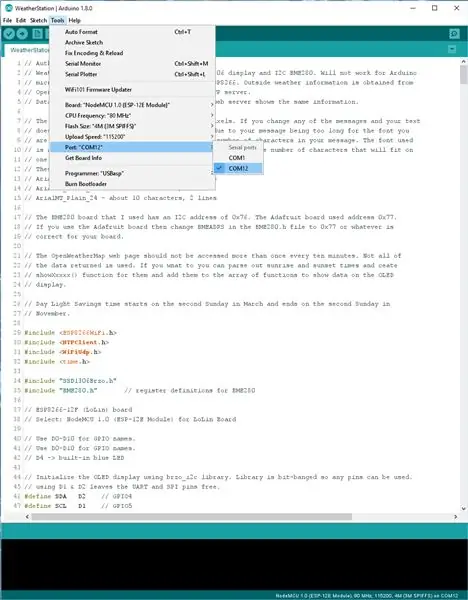Click the WiFiUdp.h include line
Image resolution: width=468 pixels, height=600 pixels.
63,352
